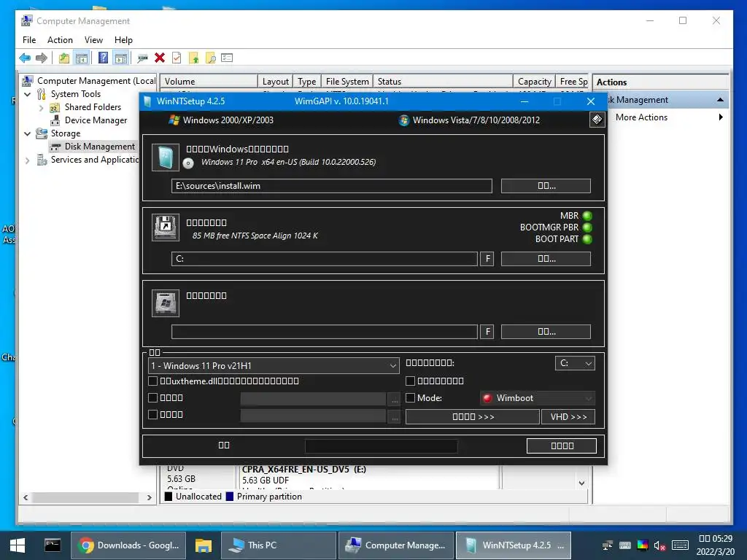Click the network tray icon
The width and height of the screenshot is (747, 560).
click(x=608, y=545)
